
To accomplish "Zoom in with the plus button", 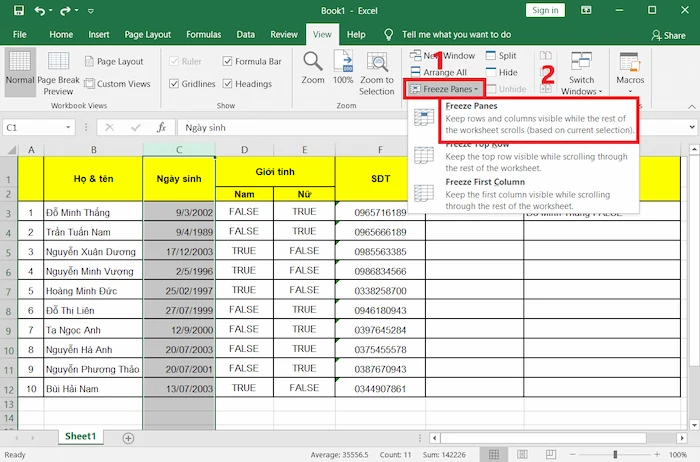I will [x=657, y=454].
